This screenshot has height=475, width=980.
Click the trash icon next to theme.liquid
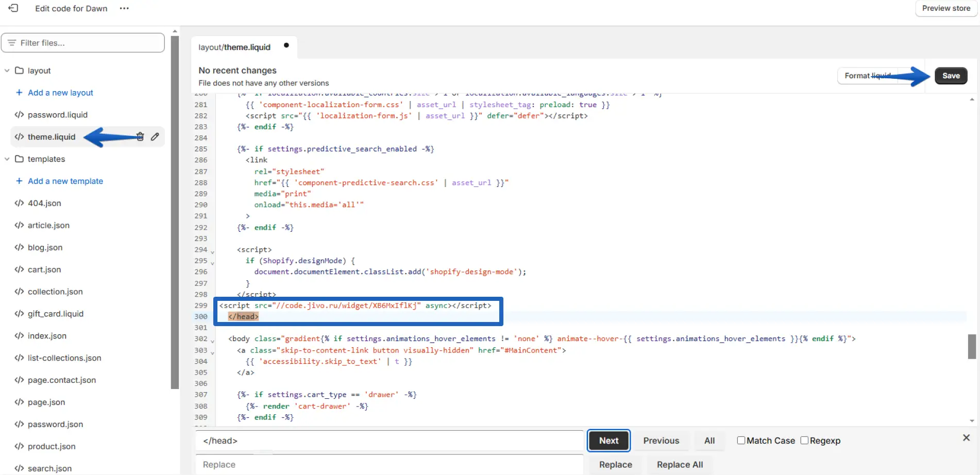coord(140,137)
